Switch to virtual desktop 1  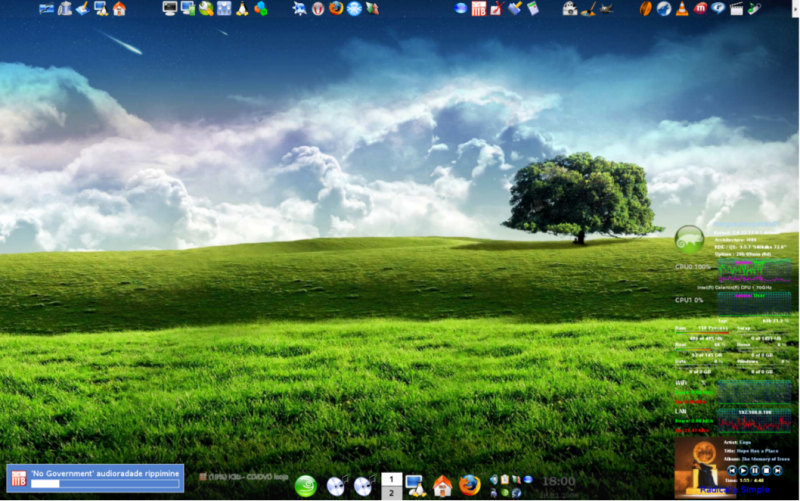tap(391, 480)
